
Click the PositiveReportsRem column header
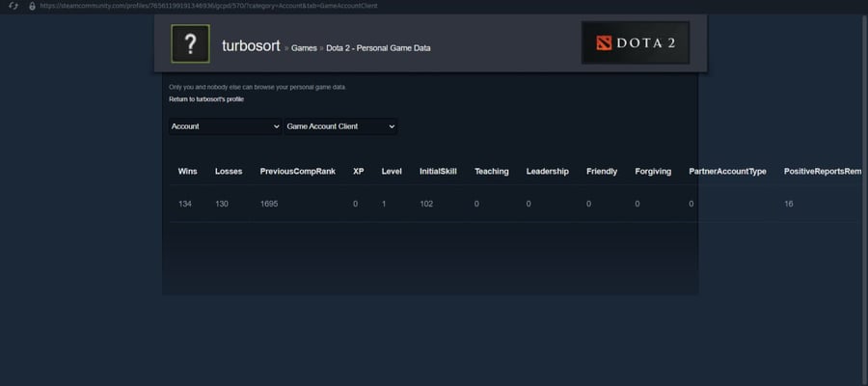click(x=823, y=172)
